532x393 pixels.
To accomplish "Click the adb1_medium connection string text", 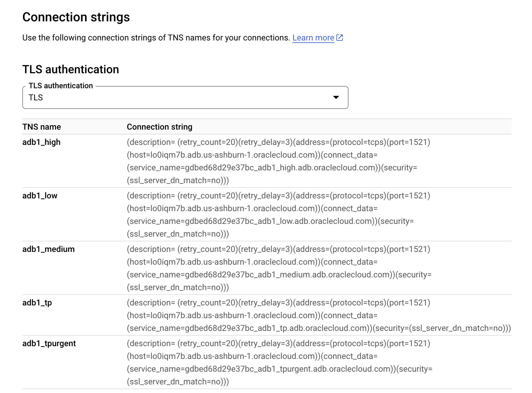I will click(x=279, y=268).
